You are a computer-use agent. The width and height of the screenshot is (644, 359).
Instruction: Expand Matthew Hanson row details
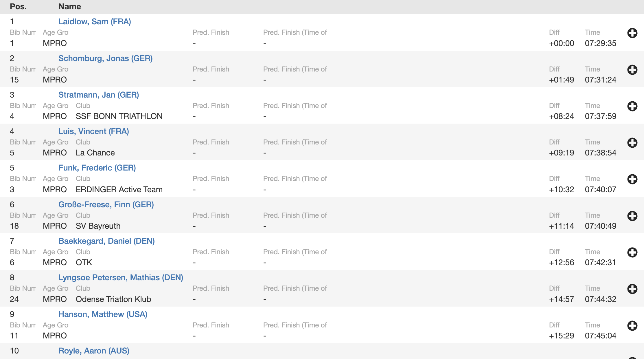coord(632,326)
